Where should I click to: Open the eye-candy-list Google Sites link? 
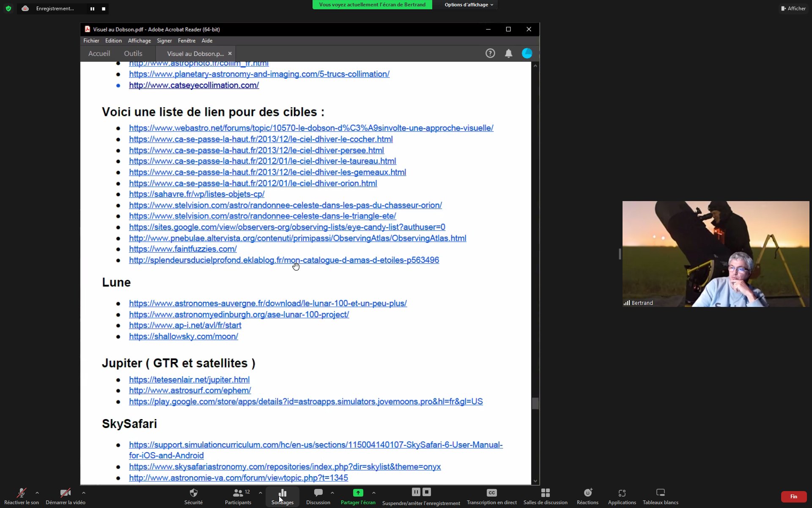(x=287, y=227)
